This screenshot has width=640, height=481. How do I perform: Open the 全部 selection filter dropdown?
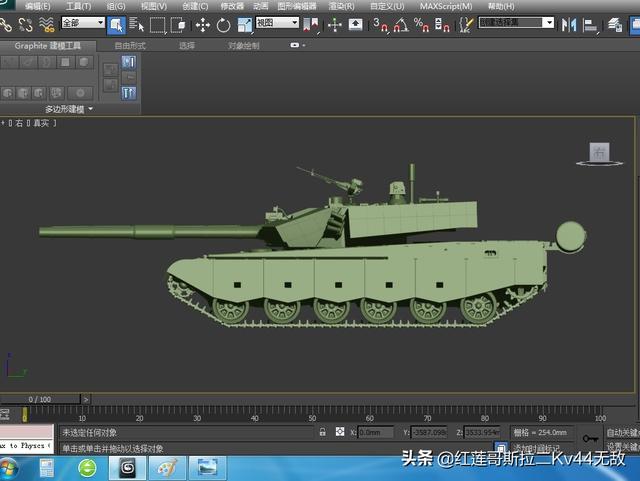tap(82, 23)
